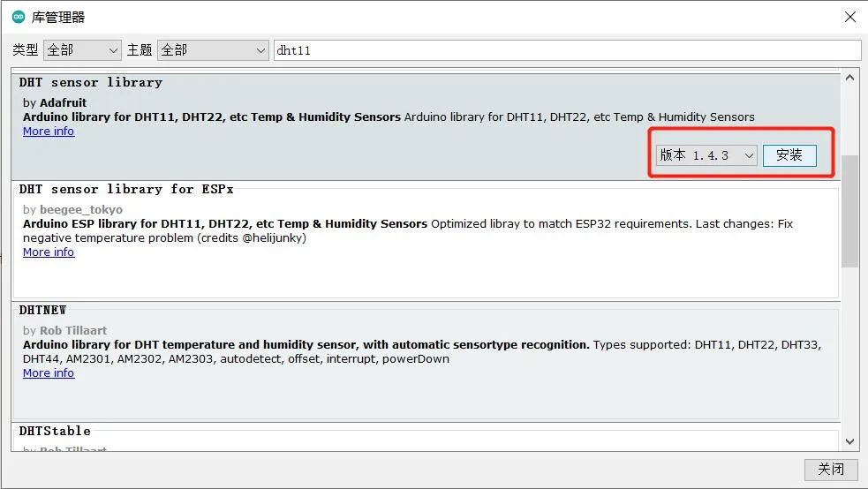Image resolution: width=868 pixels, height=489 pixels.
Task: Click the scrollbar up arrow
Action: pos(849,78)
